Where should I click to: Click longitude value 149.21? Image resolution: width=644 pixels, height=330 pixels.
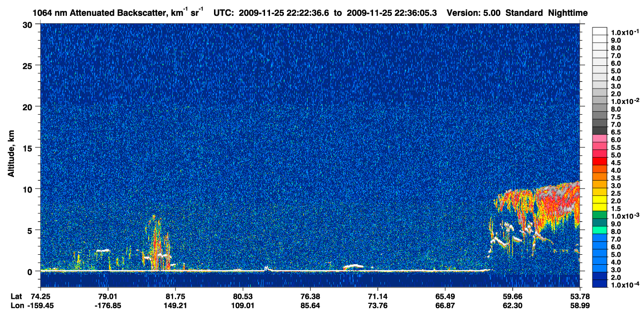coord(175,306)
